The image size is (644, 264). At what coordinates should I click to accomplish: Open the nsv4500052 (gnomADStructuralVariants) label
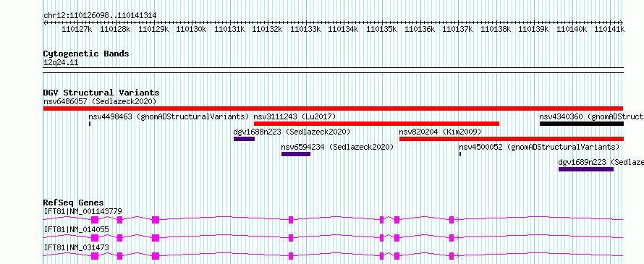[539, 147]
